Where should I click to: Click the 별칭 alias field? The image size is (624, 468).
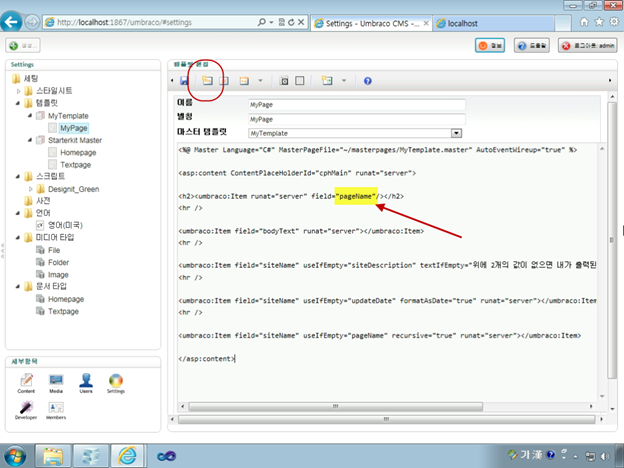coord(357,119)
